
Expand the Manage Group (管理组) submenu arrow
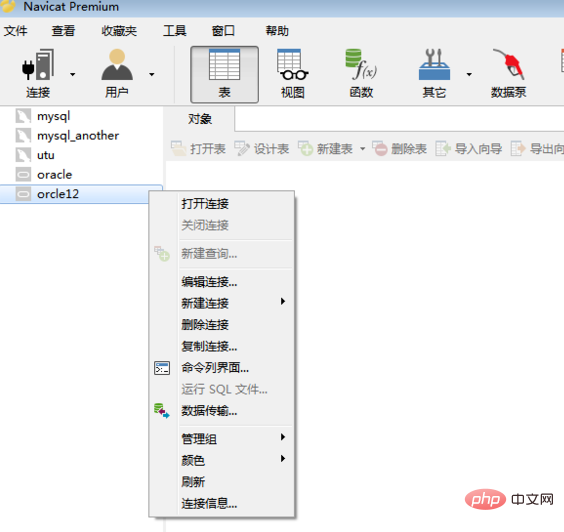[283, 437]
